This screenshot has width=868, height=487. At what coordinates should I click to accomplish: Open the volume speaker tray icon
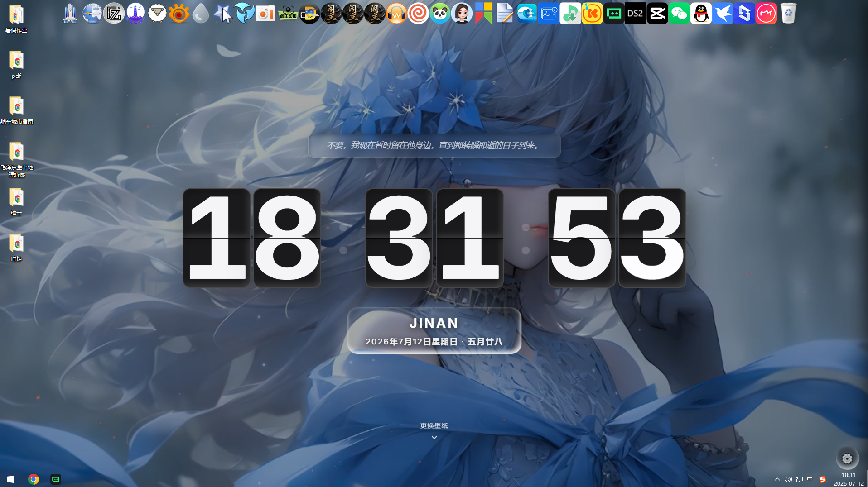click(x=788, y=479)
